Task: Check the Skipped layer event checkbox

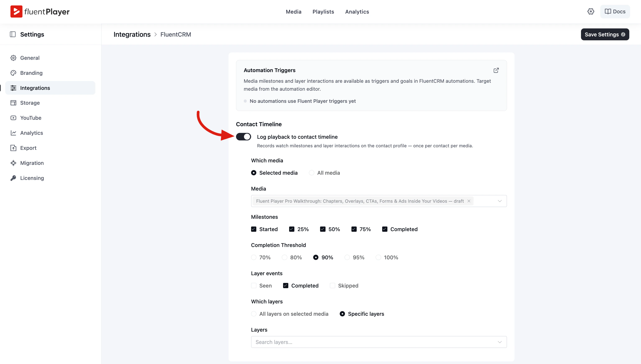Action: pyautogui.click(x=332, y=285)
